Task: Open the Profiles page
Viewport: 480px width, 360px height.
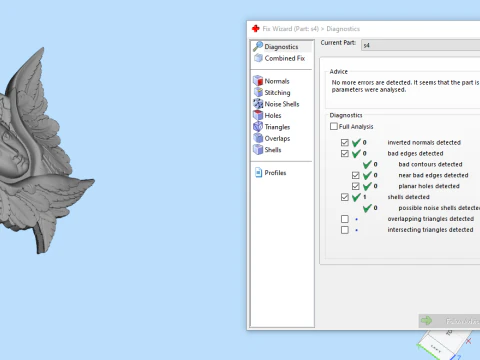Action: click(275, 173)
